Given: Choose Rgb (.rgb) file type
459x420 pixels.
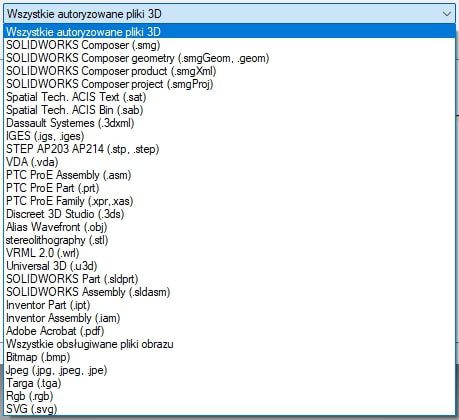Looking at the screenshot, I should (229, 396).
